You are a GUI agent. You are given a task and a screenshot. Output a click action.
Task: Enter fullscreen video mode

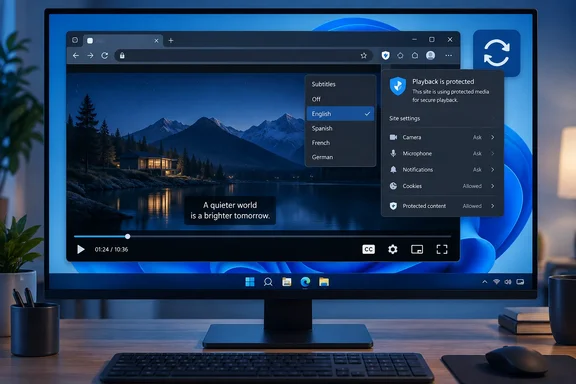pyautogui.click(x=442, y=250)
